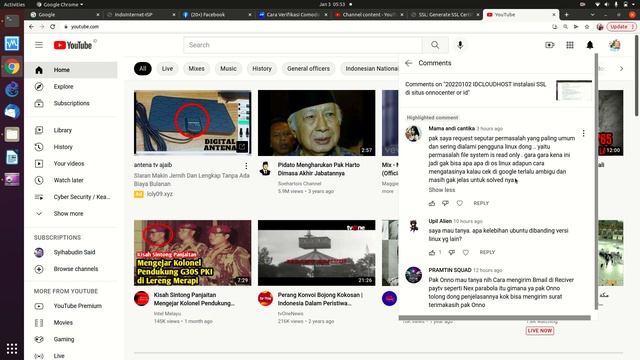Select the Music filter chip
The height and width of the screenshot is (360, 640).
click(228, 69)
